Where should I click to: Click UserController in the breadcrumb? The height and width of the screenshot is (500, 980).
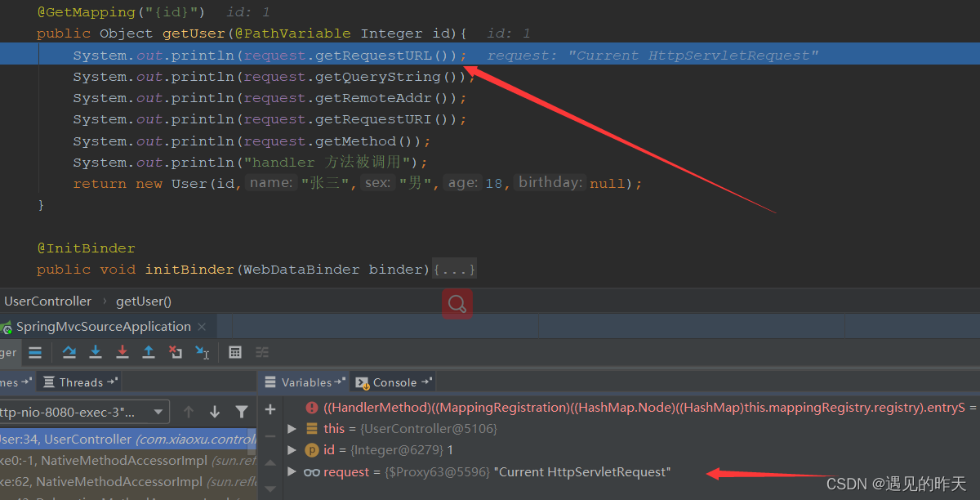[47, 301]
